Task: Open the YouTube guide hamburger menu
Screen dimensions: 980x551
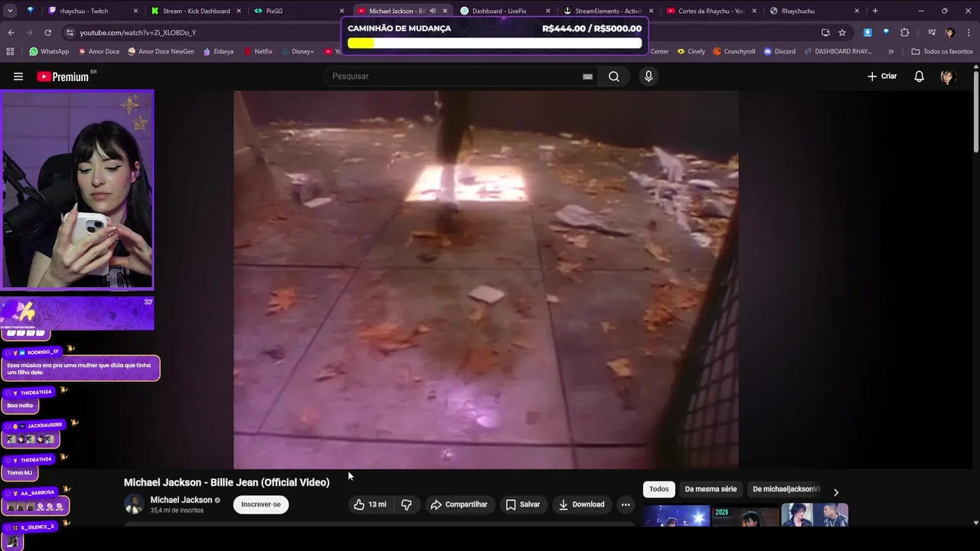Action: 18,77
